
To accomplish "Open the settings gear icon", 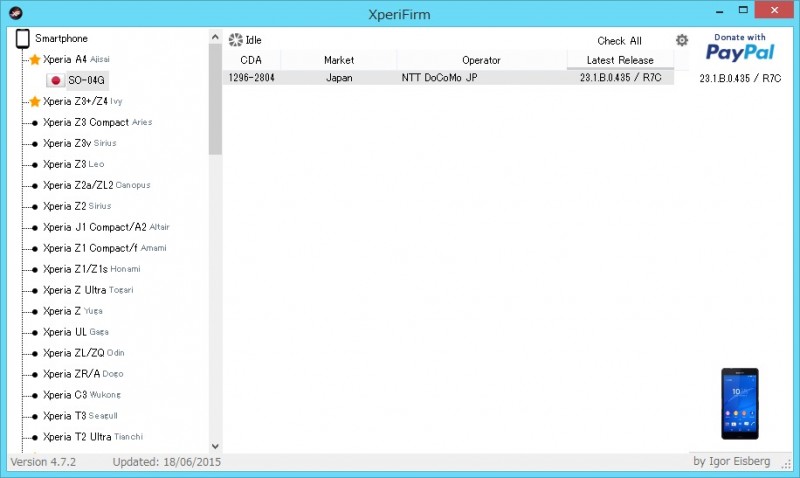I will (682, 40).
